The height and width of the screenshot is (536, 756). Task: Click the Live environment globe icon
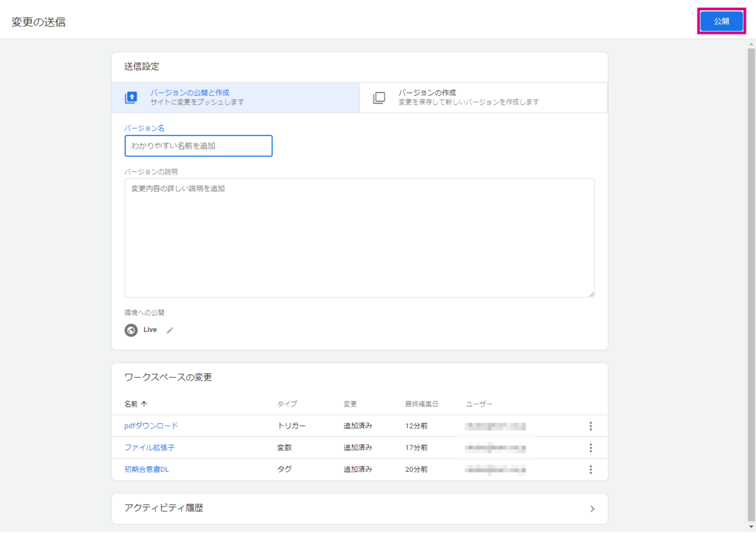coord(131,330)
